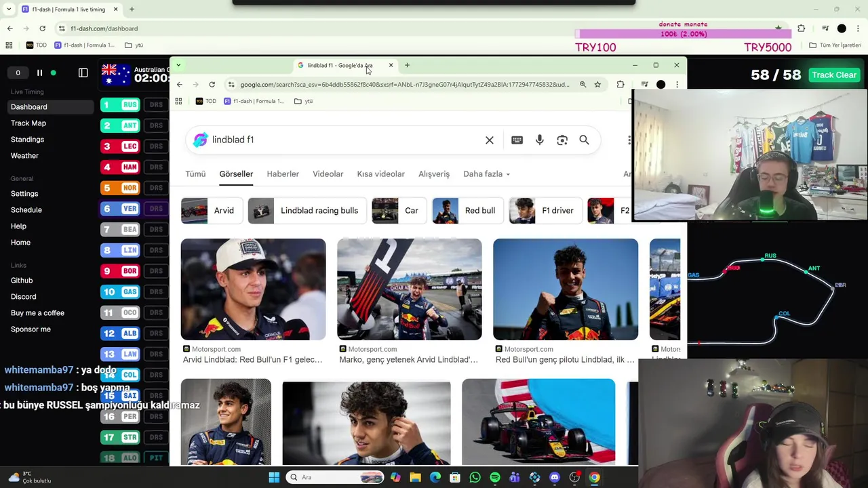868x488 pixels.
Task: Open the race car on track image
Action: click(538, 422)
